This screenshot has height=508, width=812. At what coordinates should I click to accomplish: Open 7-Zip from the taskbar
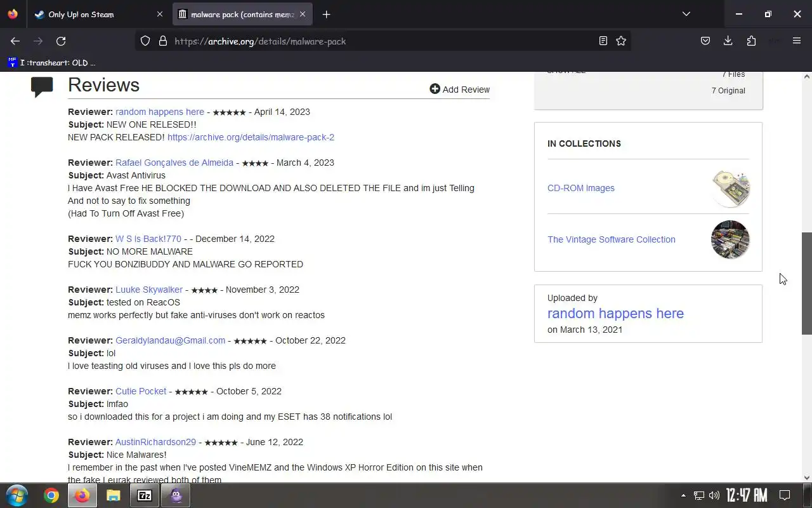pyautogui.click(x=145, y=495)
